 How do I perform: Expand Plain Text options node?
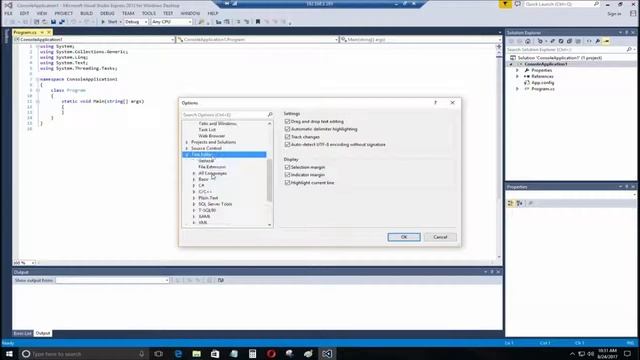click(x=194, y=198)
